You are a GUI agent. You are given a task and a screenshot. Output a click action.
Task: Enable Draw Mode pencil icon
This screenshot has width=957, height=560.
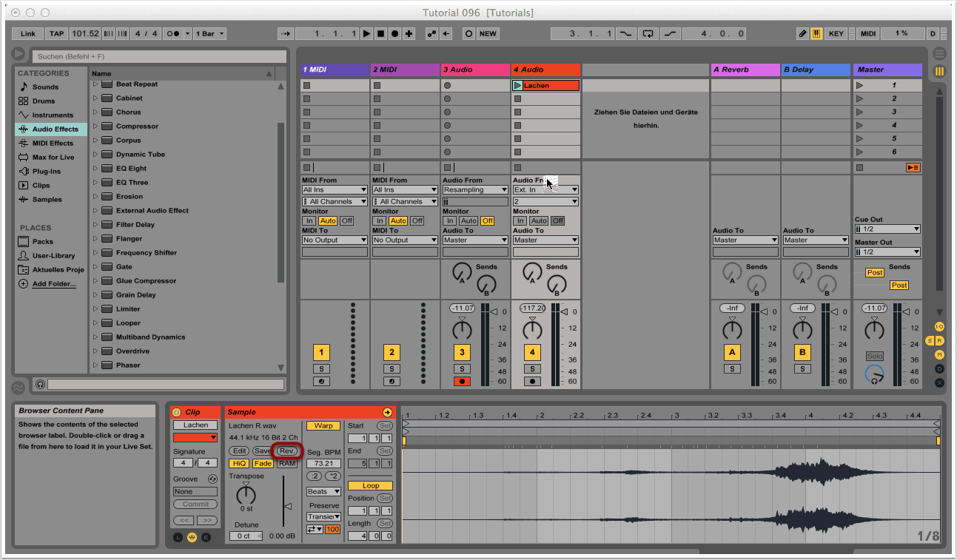803,33
